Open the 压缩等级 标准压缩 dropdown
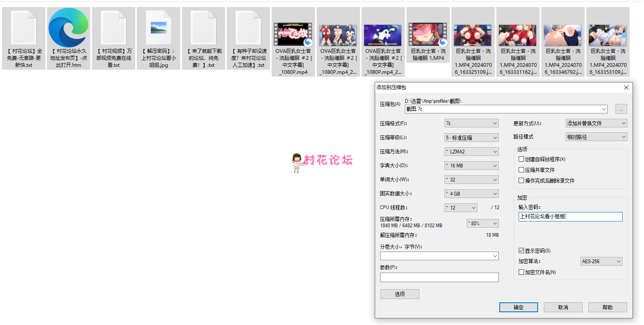 pyautogui.click(x=472, y=137)
